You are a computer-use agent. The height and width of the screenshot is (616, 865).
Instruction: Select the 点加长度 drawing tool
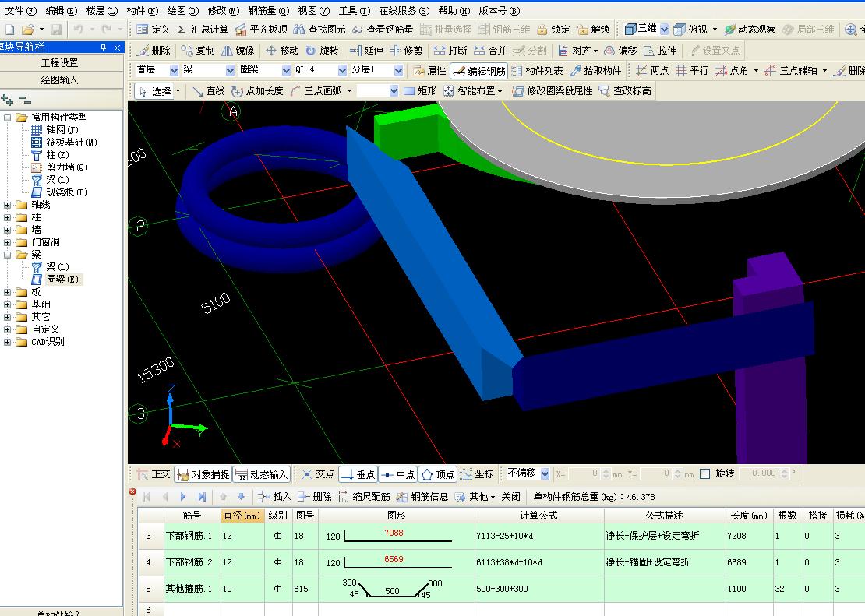click(258, 91)
